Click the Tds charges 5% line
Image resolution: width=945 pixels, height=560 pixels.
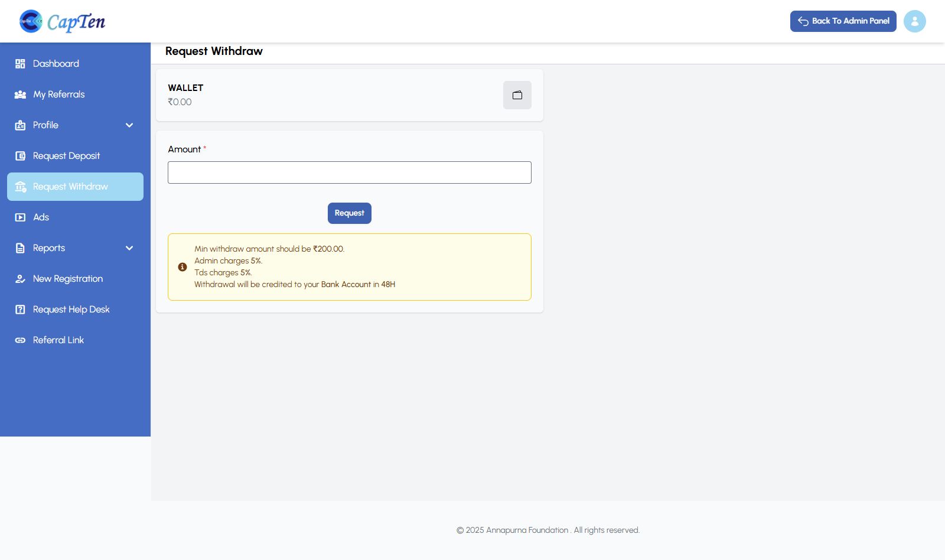pos(223,272)
